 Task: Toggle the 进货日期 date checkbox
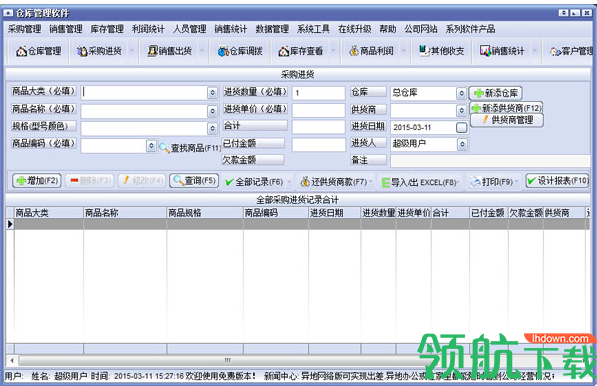461,127
